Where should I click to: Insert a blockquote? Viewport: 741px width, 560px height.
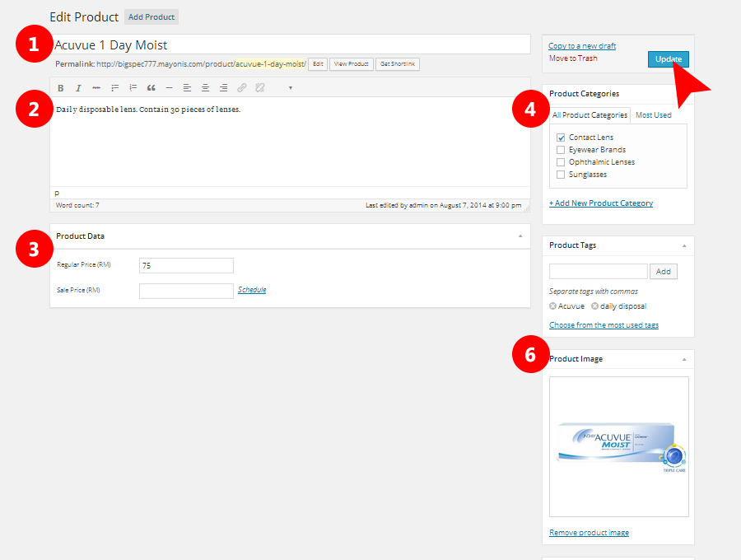click(151, 88)
